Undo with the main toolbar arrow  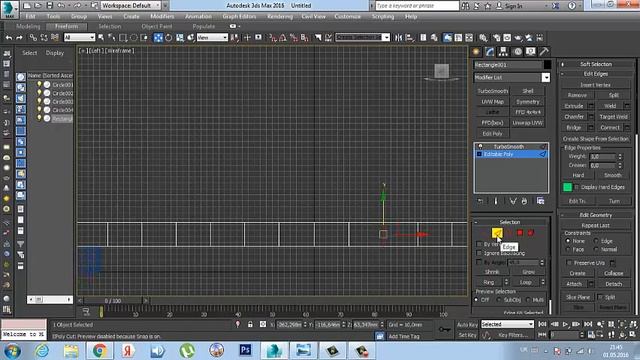click(x=9, y=38)
